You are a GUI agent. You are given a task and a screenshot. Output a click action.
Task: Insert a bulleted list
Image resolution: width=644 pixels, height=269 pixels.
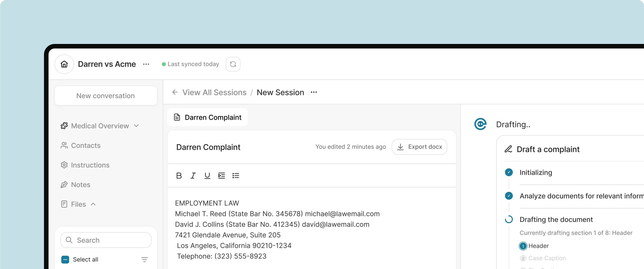coord(236,176)
